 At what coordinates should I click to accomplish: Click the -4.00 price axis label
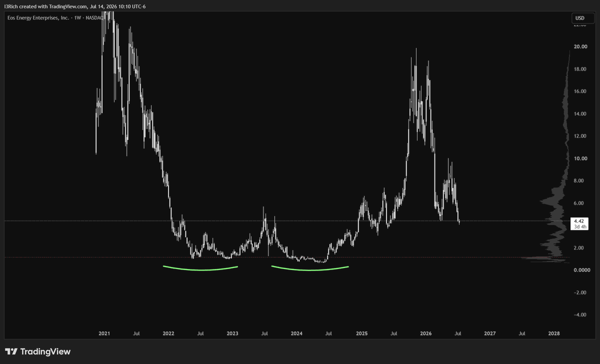click(x=580, y=315)
